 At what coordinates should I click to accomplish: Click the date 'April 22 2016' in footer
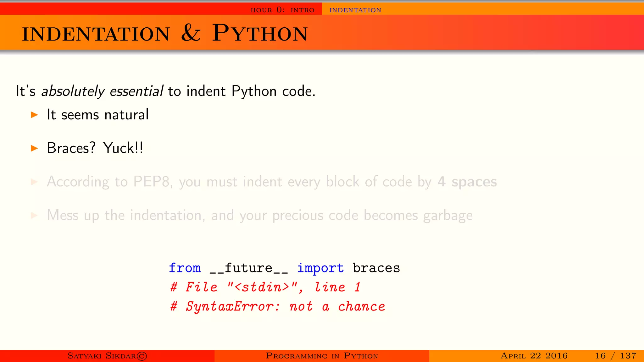(x=534, y=356)
